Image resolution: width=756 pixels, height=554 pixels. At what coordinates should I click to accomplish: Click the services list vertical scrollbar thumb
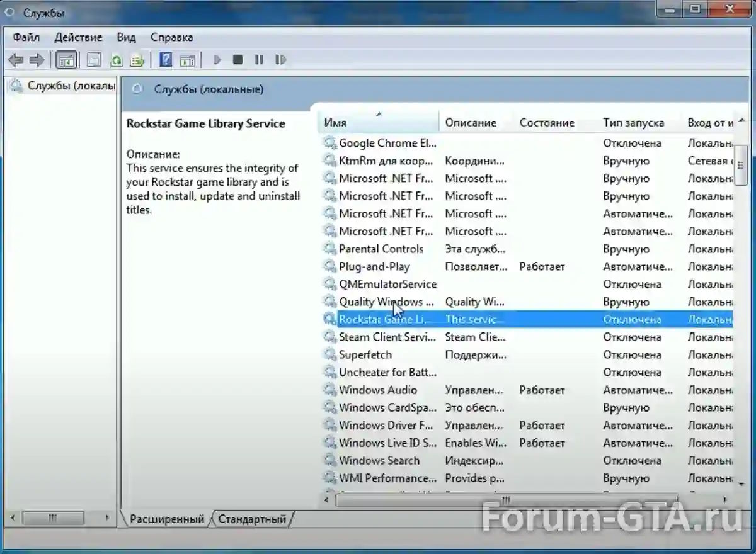742,166
